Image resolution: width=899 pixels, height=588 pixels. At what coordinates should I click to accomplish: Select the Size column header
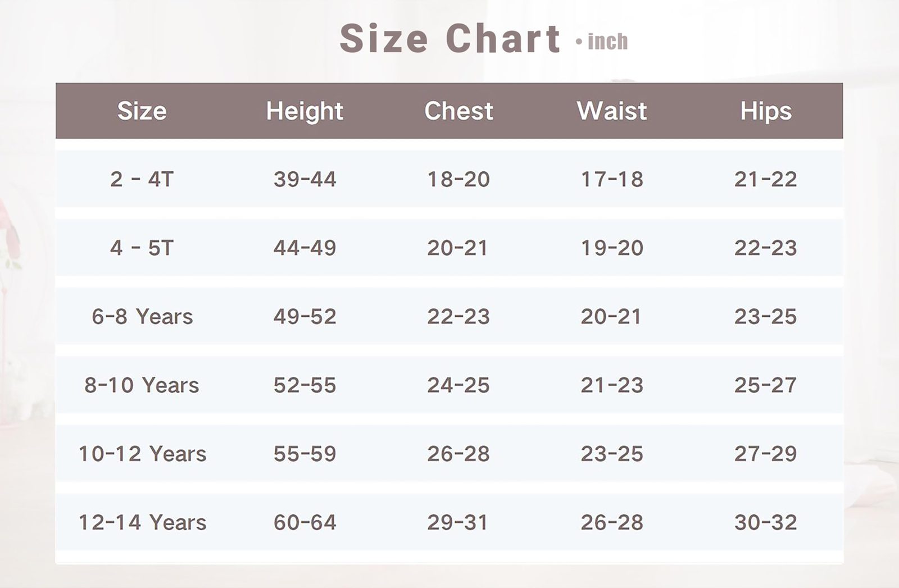(x=142, y=111)
